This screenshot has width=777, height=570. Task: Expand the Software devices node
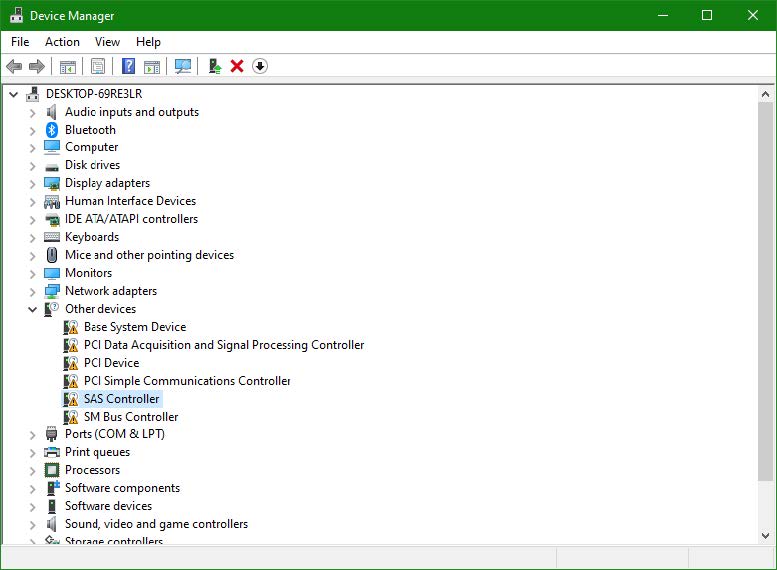coord(33,507)
